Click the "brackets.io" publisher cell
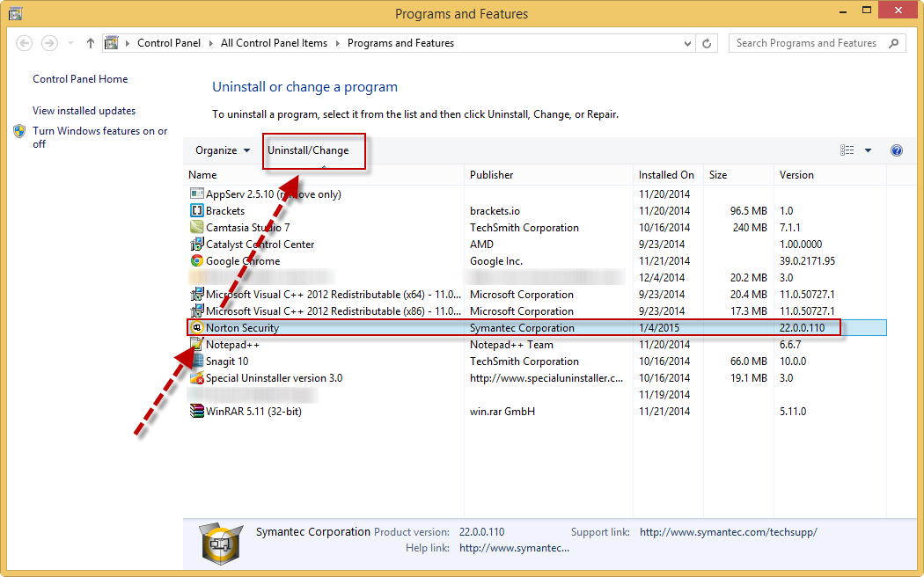The image size is (924, 577). tap(495, 211)
